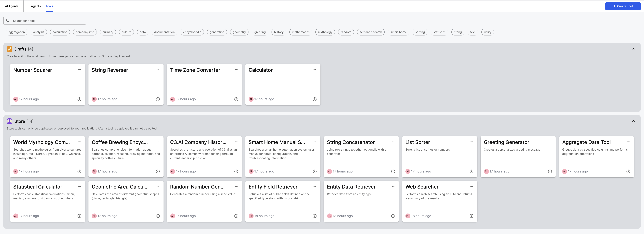Show info for Statistical Calculator tool
The height and width of the screenshot is (234, 644).
tap(79, 216)
